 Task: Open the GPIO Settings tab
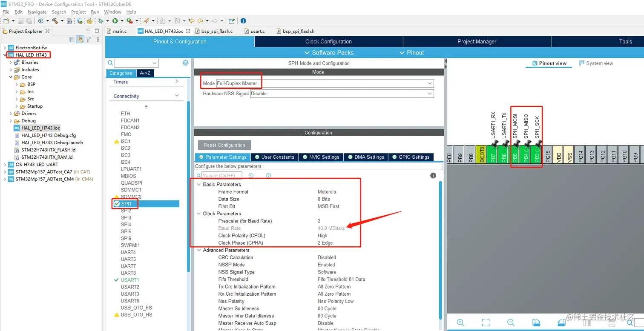click(410, 157)
